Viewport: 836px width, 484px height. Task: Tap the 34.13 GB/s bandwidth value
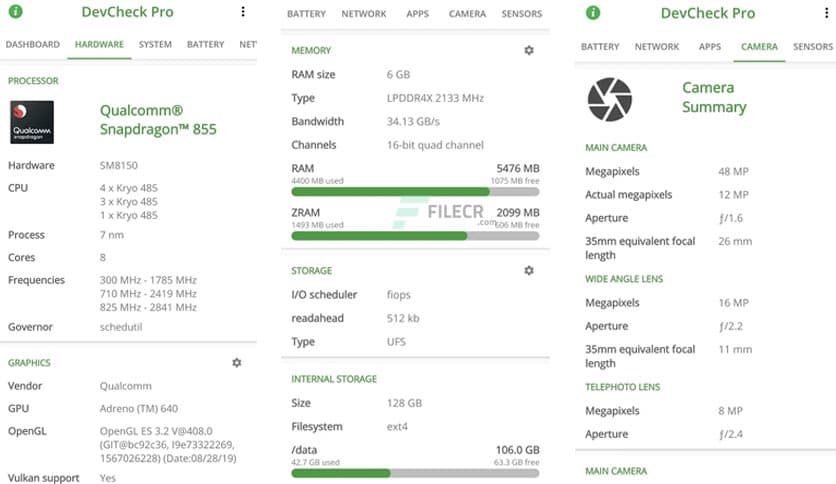[413, 122]
